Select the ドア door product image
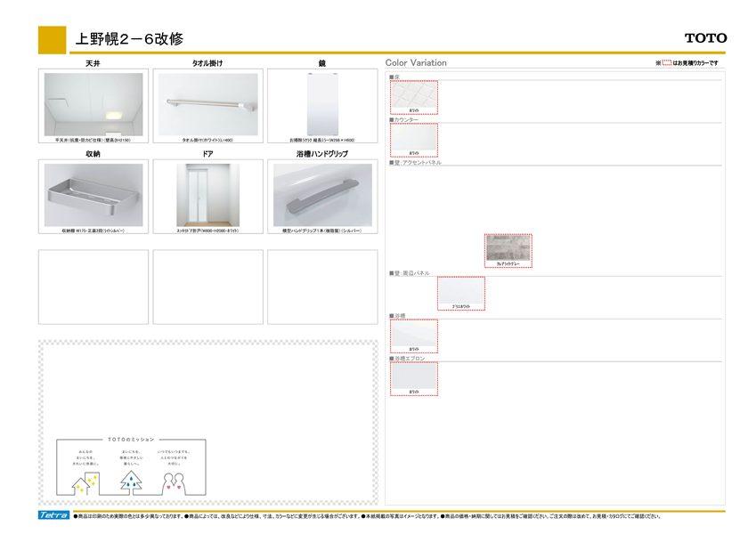Screen dimensions: 756x534 tap(207, 195)
